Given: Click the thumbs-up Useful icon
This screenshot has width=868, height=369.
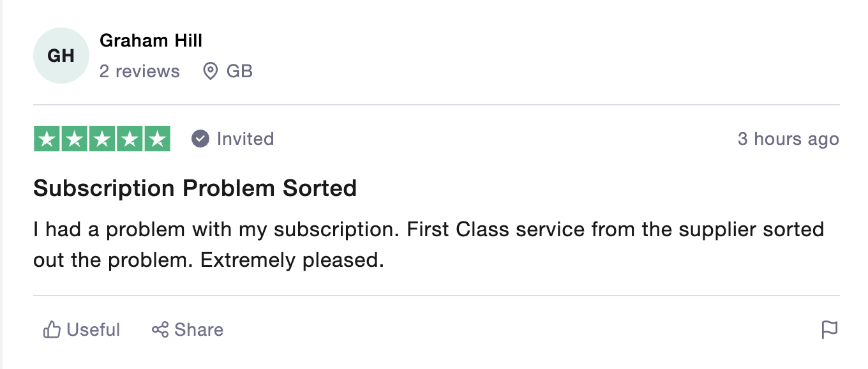Looking at the screenshot, I should pyautogui.click(x=52, y=330).
